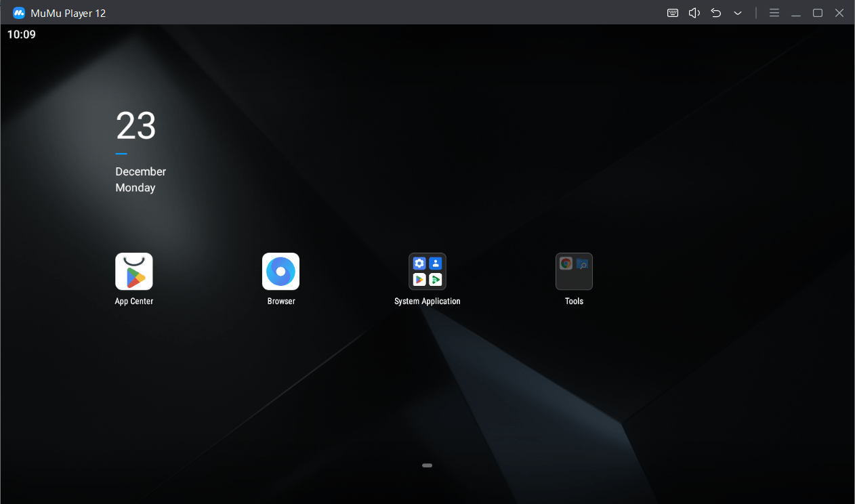Image resolution: width=855 pixels, height=504 pixels.
Task: Maximize the MuMu Player window
Action: [818, 13]
